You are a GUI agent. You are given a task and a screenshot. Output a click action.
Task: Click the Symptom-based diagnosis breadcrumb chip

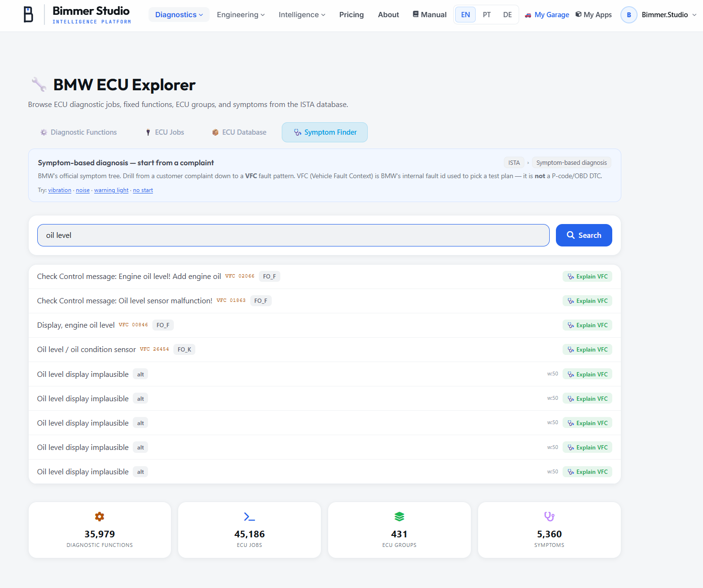click(x=571, y=163)
